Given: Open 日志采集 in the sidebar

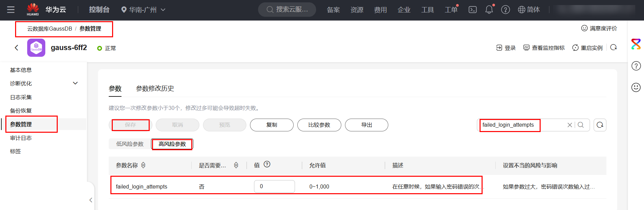Looking at the screenshot, I should coord(21,97).
